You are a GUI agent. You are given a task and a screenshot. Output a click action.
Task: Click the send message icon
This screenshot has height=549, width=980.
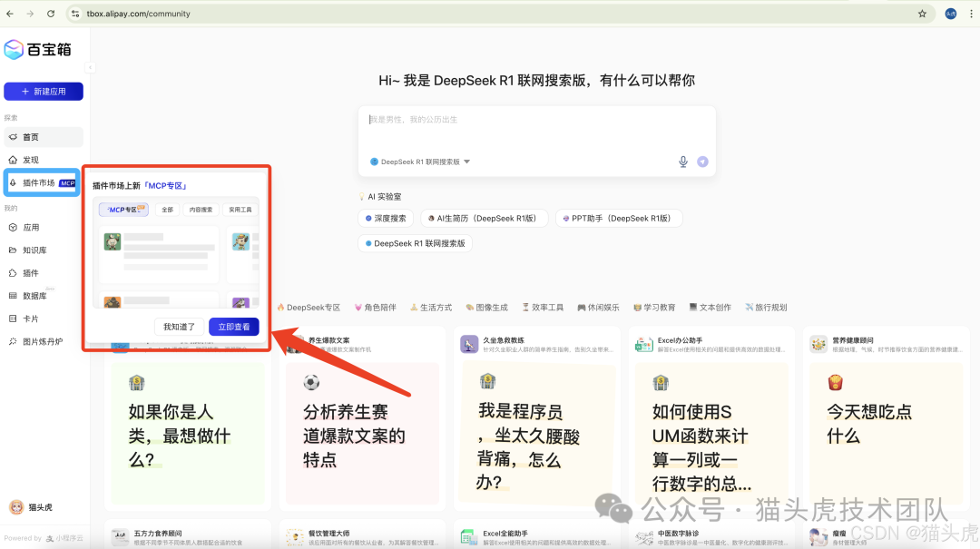[x=702, y=162]
